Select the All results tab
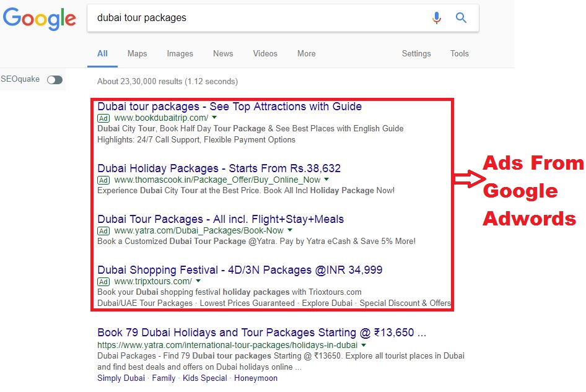 coord(102,53)
